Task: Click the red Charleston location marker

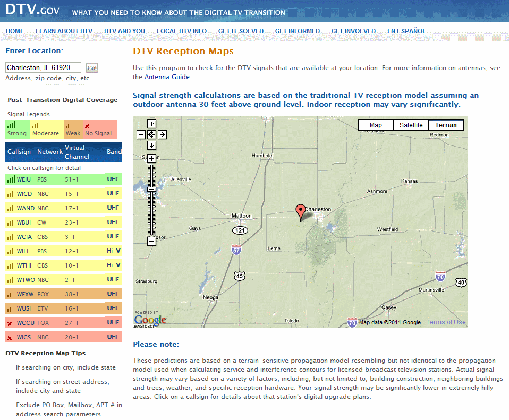Action: 301,213
